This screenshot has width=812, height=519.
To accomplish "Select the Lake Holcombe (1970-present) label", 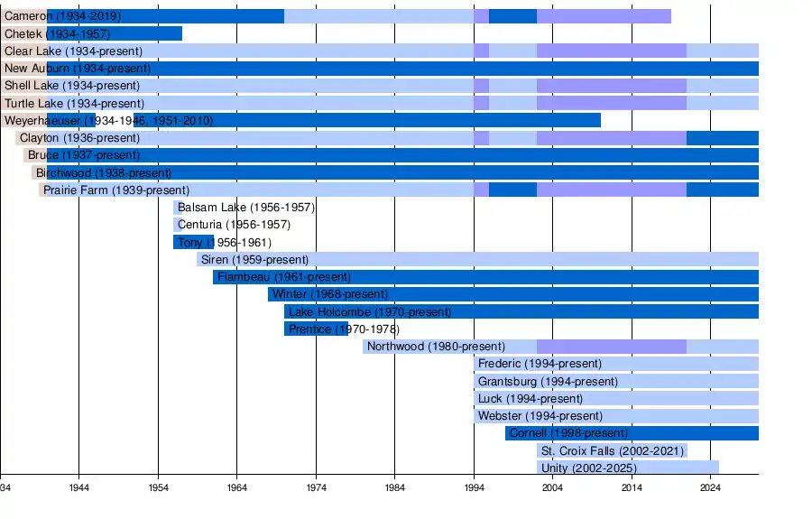I will pos(370,312).
